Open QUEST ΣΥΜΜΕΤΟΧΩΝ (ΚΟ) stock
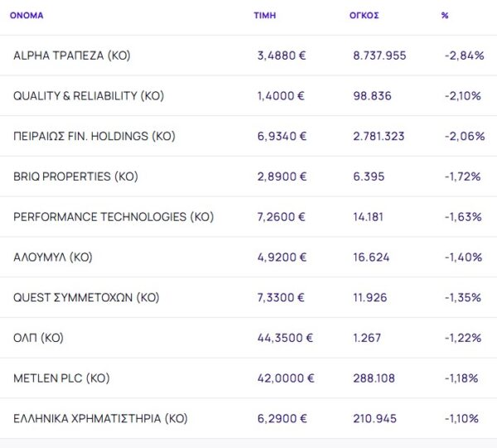Viewport: 497px width, 448px height. click(86, 297)
